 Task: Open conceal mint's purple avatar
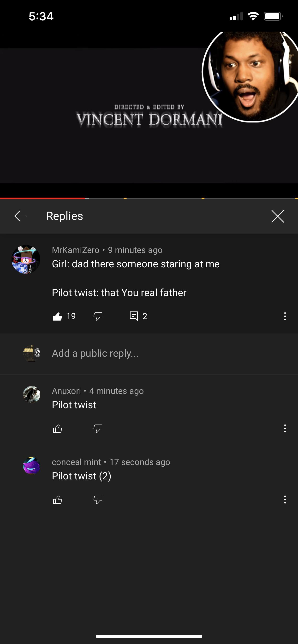[32, 466]
